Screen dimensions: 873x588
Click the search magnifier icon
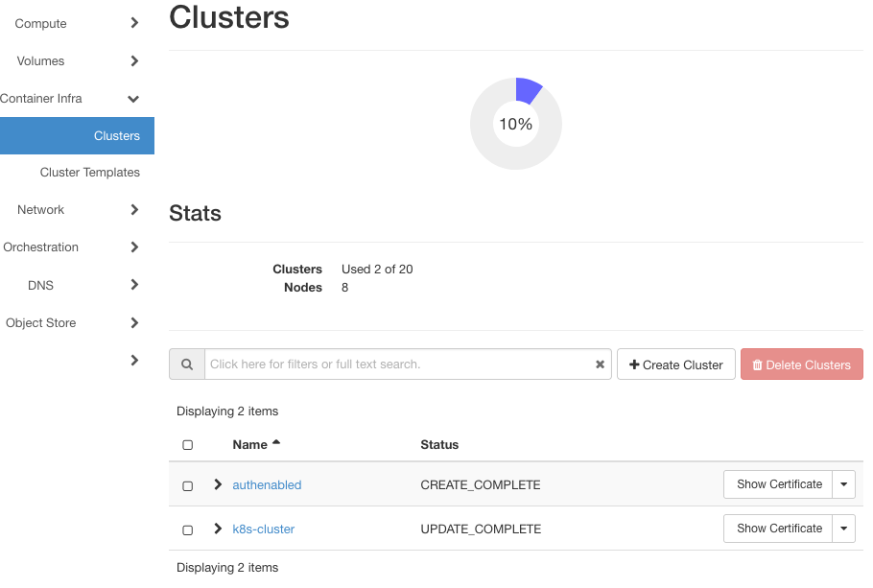(186, 364)
